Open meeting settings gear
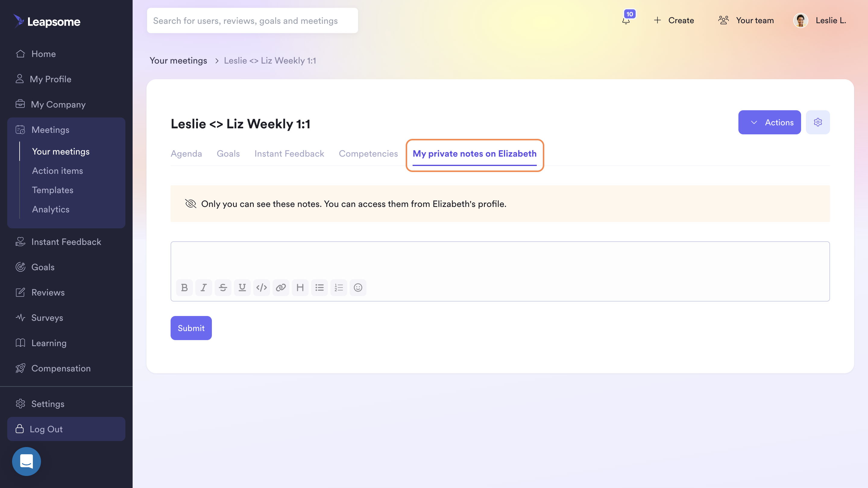 tap(818, 122)
